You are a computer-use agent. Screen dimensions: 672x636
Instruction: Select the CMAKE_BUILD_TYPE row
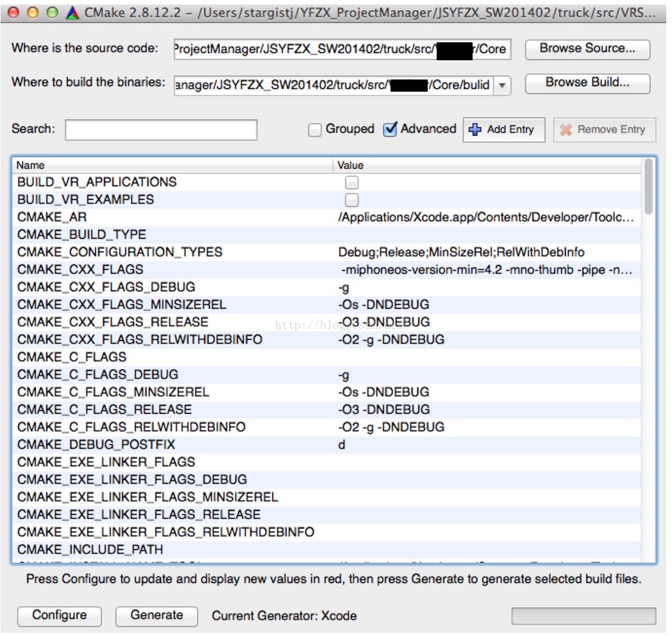pos(326,235)
